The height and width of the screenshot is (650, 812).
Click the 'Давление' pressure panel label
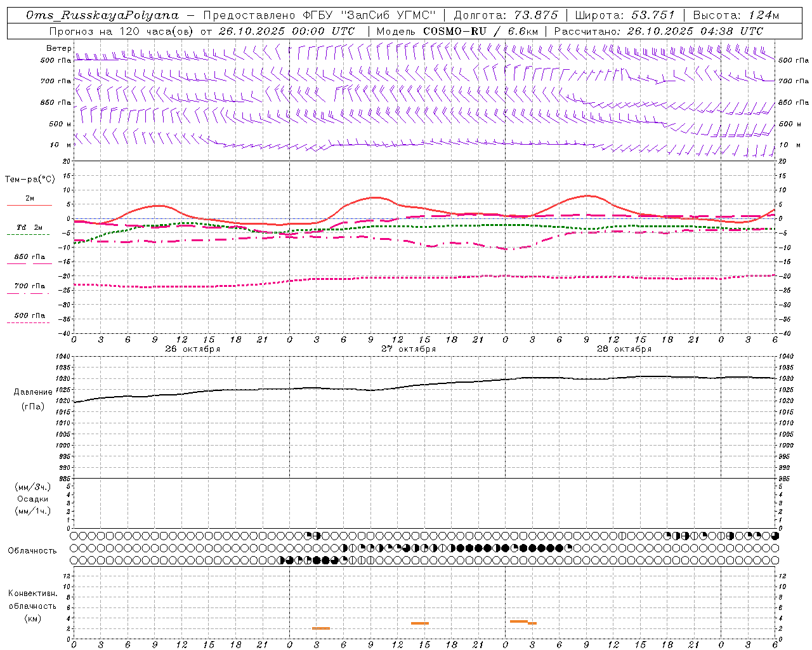(x=33, y=392)
